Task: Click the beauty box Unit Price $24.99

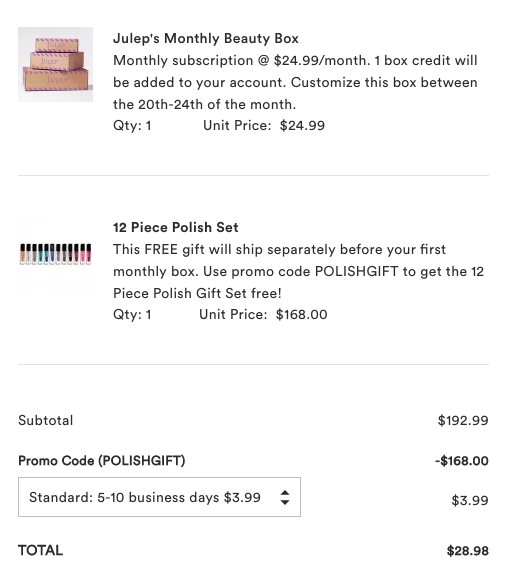Action: 264,125
